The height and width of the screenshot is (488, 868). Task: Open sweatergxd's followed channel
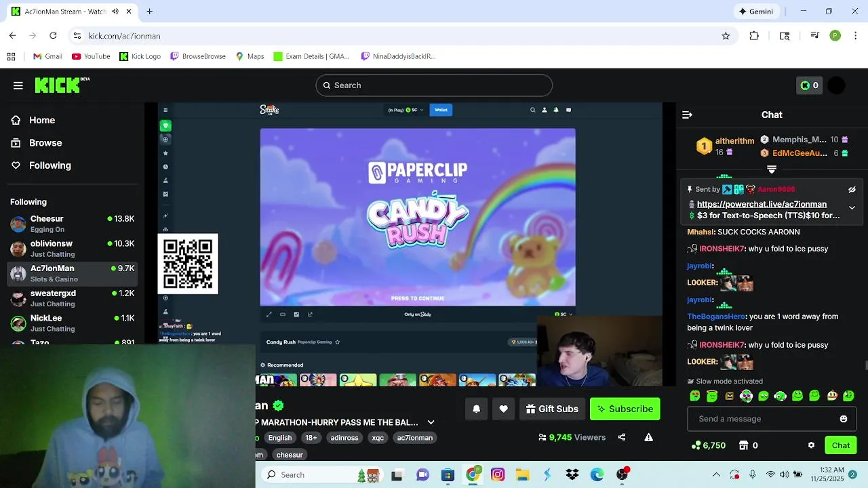72,298
